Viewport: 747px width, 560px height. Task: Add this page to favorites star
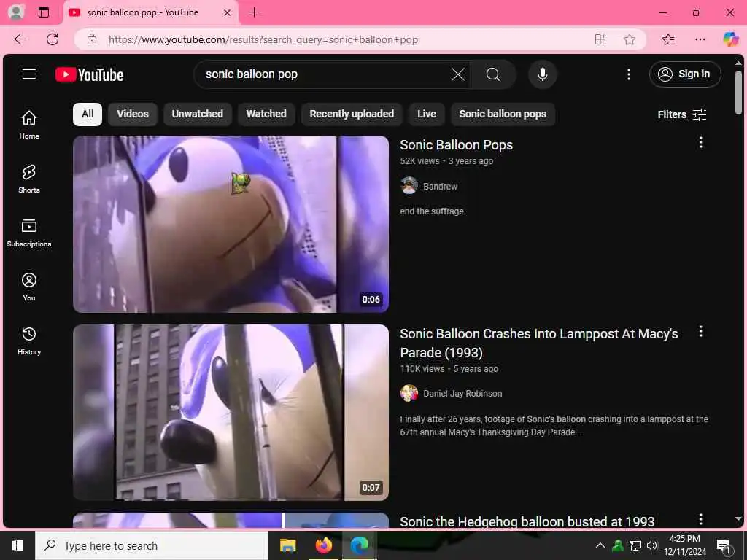coord(630,39)
